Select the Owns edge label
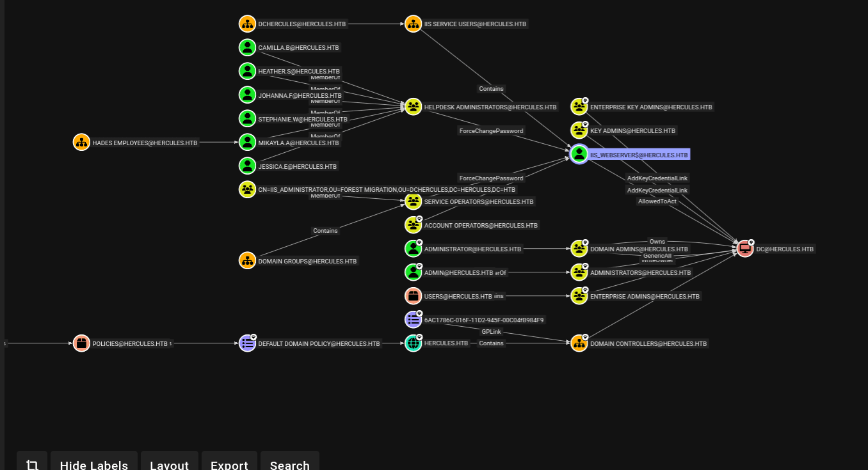The image size is (868, 470). [657, 242]
